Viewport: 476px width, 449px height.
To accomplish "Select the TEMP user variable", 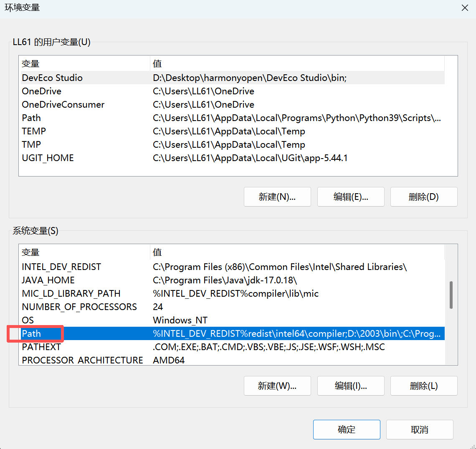I will 233,131.
